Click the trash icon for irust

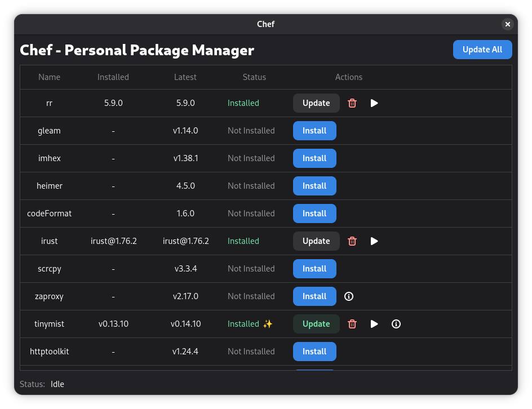coord(352,241)
